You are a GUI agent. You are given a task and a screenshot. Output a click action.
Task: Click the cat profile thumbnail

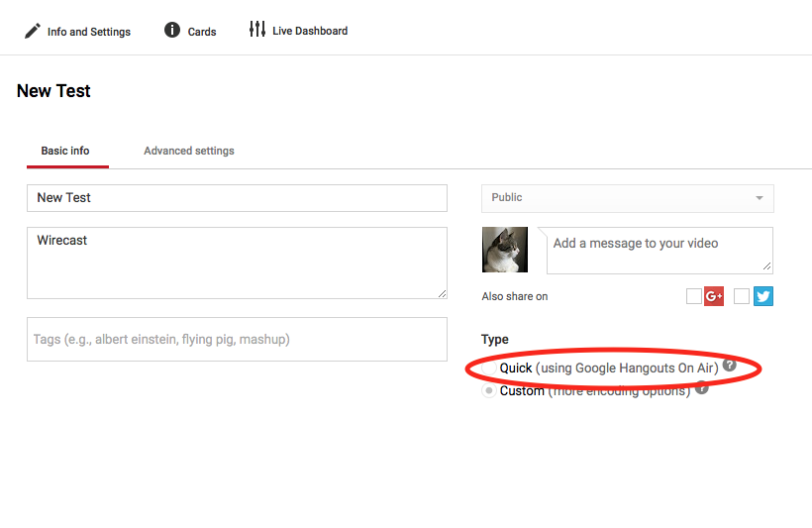click(505, 250)
